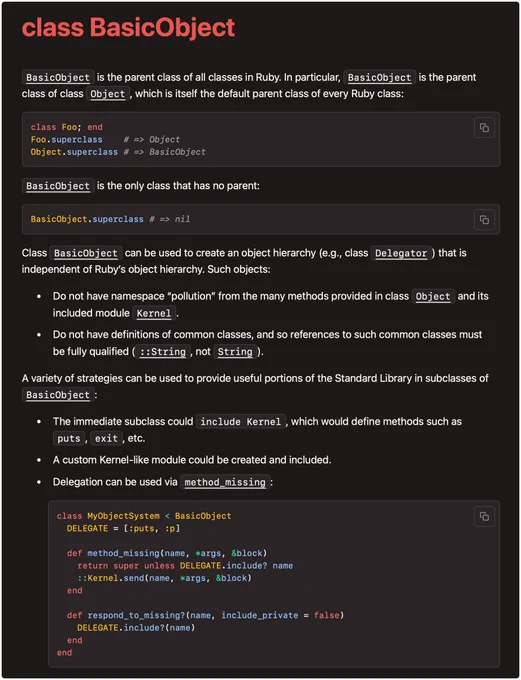This screenshot has height=680, width=521.
Task: Follow the Object link in 'class of class'
Action: coord(108,94)
